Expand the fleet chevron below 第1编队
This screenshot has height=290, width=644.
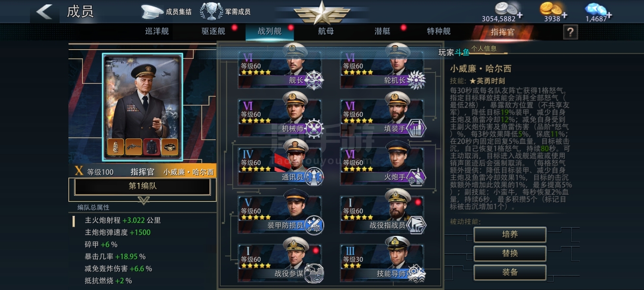point(143,200)
